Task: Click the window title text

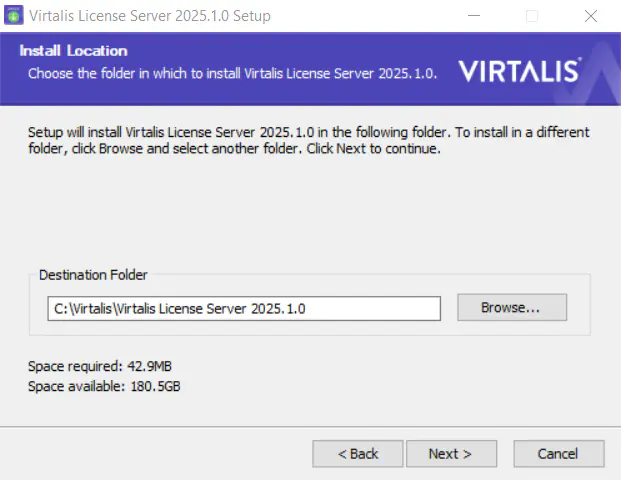Action: 150,16
